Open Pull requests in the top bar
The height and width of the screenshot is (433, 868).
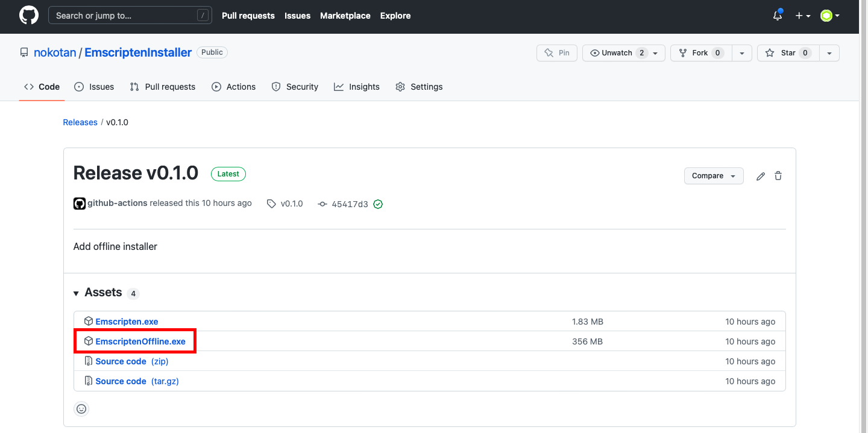click(248, 16)
